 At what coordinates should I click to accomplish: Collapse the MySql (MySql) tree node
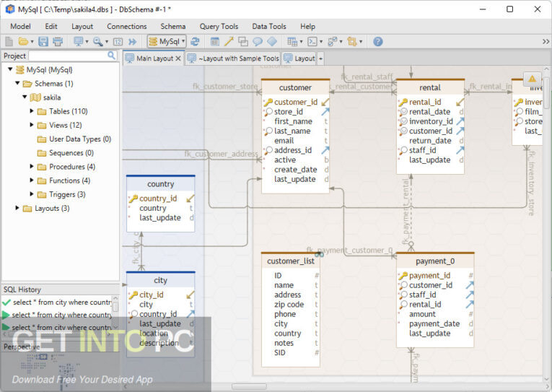(10, 69)
